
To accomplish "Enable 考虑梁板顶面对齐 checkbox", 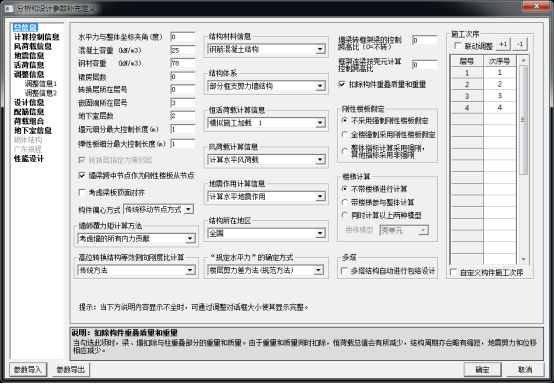I will (82, 192).
